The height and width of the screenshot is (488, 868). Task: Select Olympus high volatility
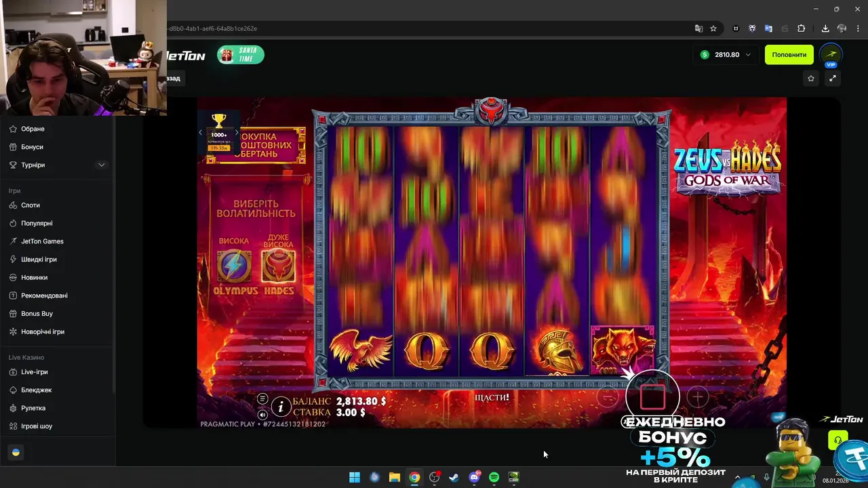[235, 266]
